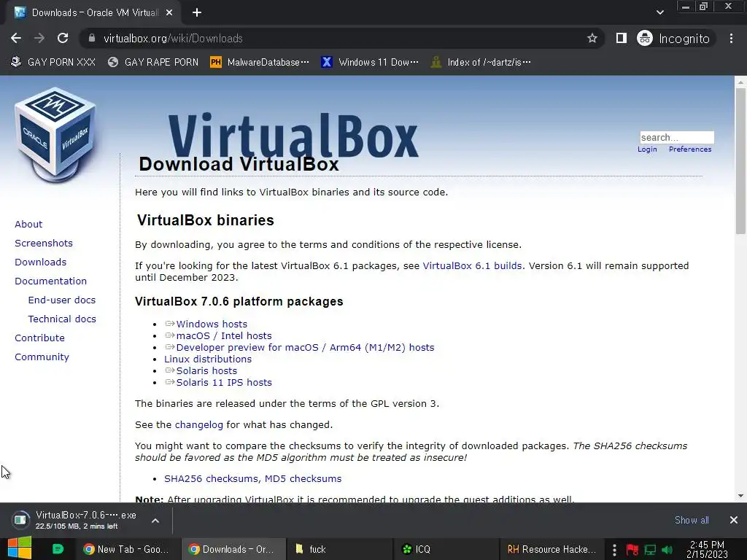Viewport: 747px width, 560px height.
Task: Bookmark this page with the star icon
Action: [592, 38]
